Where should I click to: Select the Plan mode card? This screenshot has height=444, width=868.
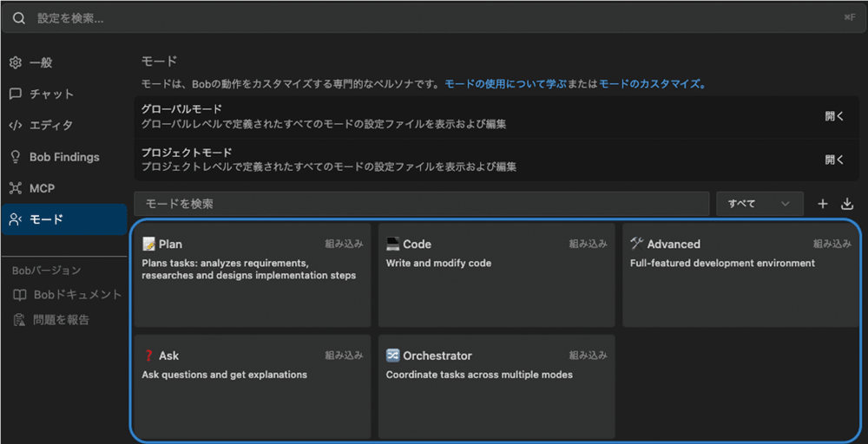(253, 276)
